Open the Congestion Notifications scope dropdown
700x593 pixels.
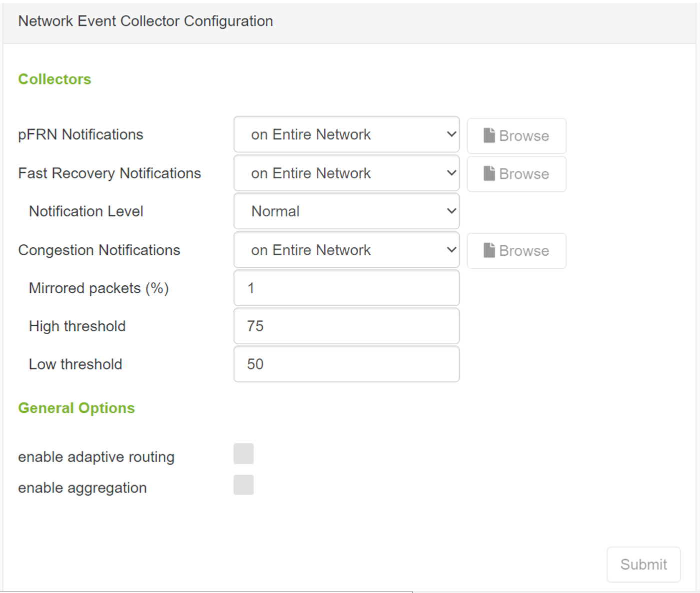[x=346, y=250]
